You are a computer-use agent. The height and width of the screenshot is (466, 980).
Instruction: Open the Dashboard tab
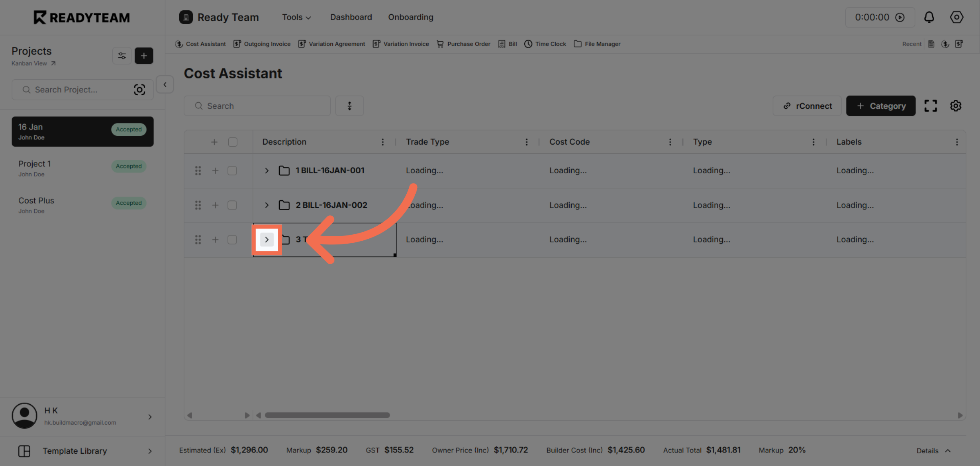(x=351, y=17)
